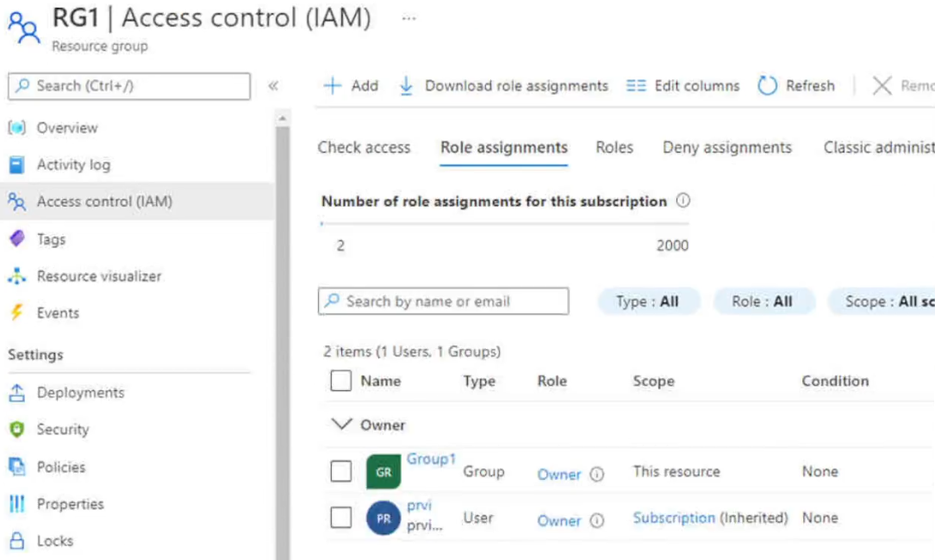Switch to the Deny assignments tab
Screen dimensions: 935x560
point(726,148)
